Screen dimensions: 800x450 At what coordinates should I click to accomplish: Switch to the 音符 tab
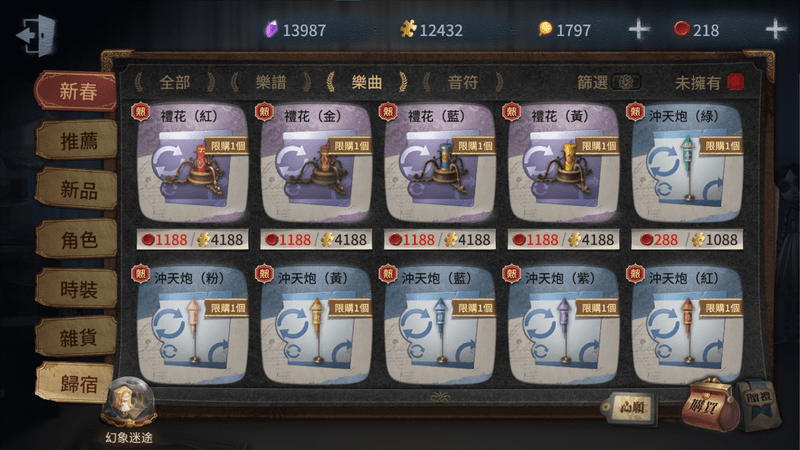click(x=463, y=82)
